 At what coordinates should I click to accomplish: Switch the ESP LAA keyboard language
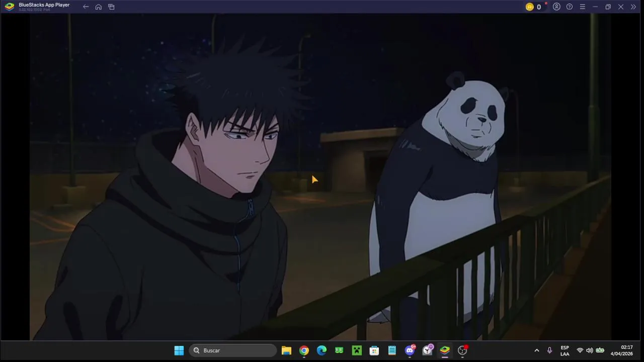(565, 350)
